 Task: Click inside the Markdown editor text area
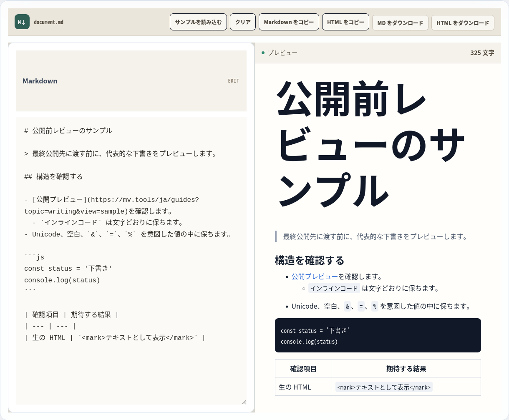(x=131, y=261)
